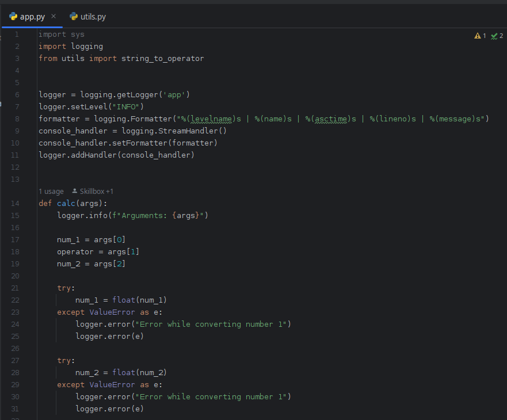Screen dimensions: 507x420
Task: Click 'logger.error(e)' on line 31
Action: pos(109,409)
